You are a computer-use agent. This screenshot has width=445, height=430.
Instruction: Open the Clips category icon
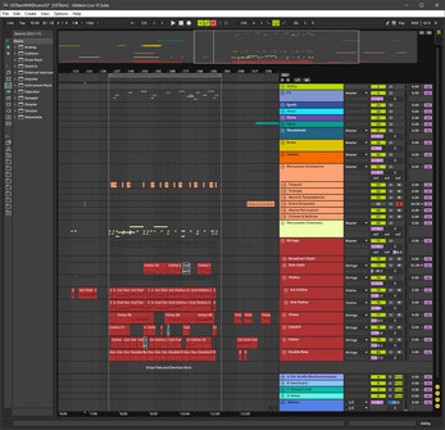pos(8,117)
